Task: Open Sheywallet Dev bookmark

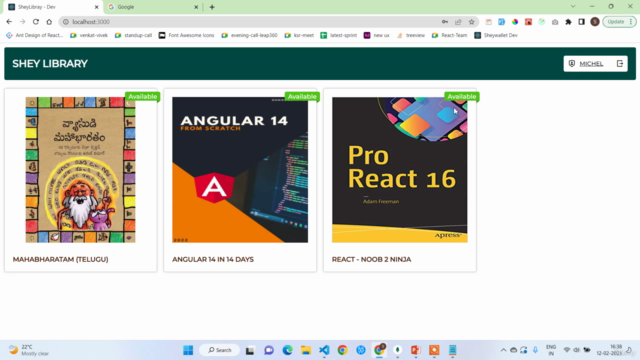Action: [x=496, y=36]
